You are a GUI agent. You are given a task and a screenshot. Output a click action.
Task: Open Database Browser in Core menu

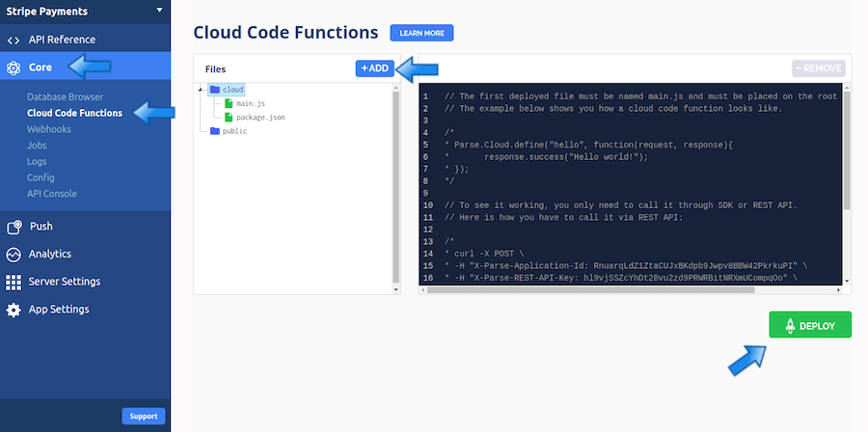[66, 96]
